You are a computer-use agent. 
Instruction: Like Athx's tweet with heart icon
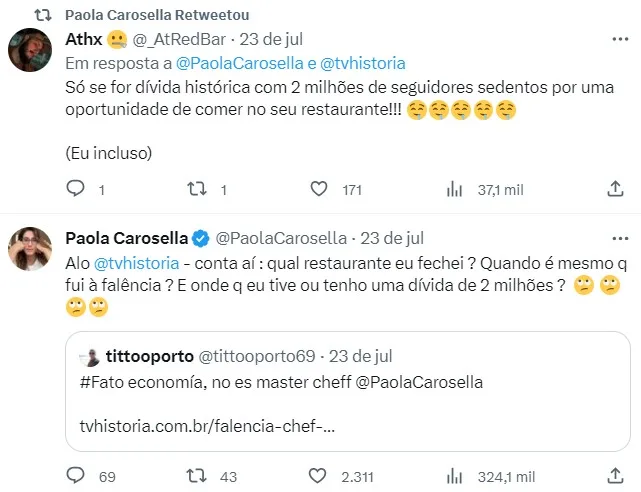coord(318,189)
